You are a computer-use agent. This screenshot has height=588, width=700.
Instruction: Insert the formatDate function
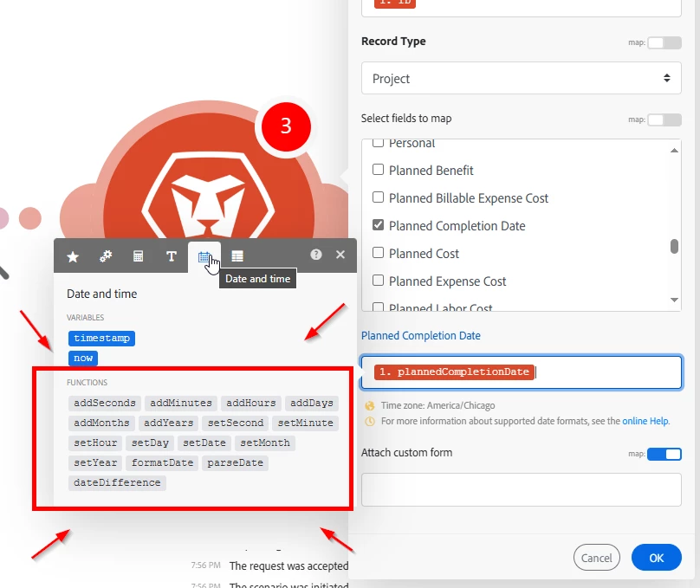(x=162, y=462)
